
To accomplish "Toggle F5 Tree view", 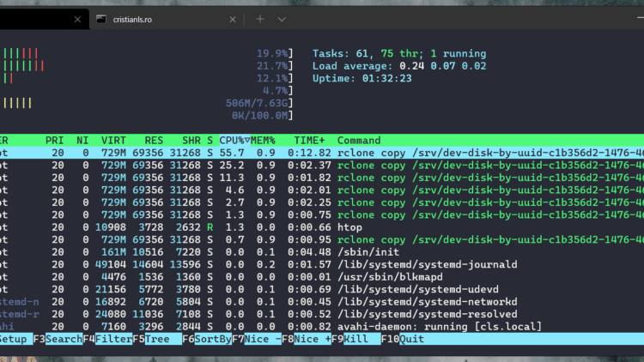I will pos(156,339).
